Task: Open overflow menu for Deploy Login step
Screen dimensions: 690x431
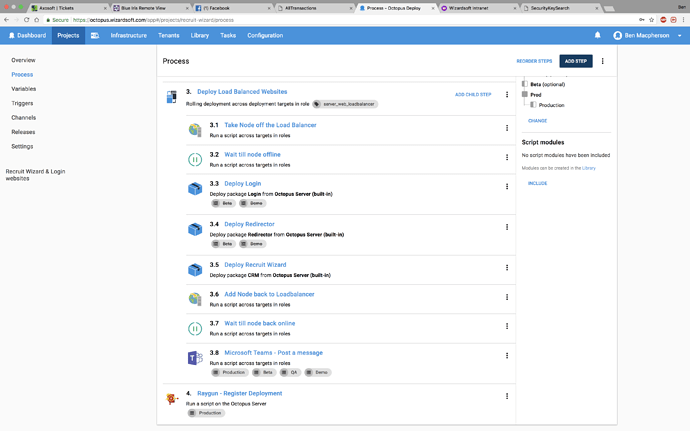Action: point(507,187)
